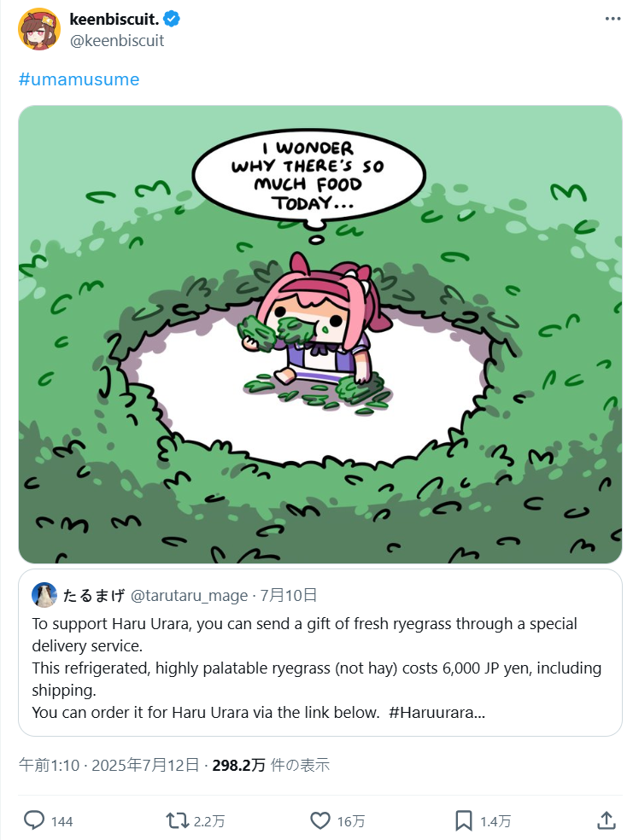Open the @tarutaru_mage handle in quote
Viewport: 633px width, 840px height.
coord(189,595)
